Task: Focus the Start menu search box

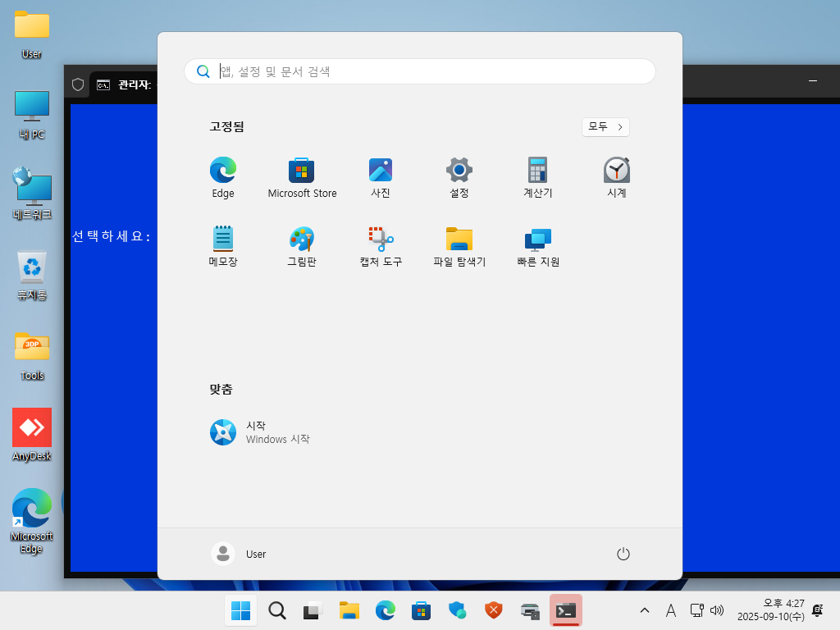Action: click(420, 71)
